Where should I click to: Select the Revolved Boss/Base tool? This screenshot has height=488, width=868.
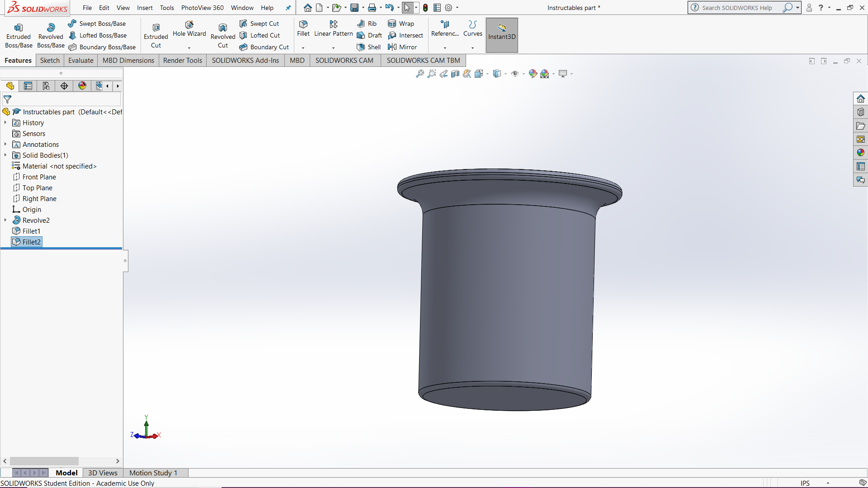pyautogui.click(x=51, y=35)
